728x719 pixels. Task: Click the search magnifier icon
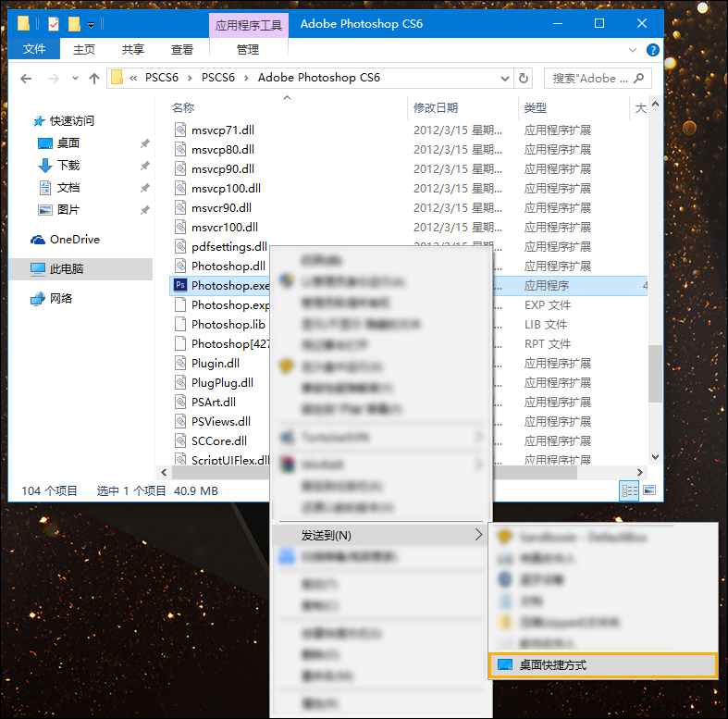click(x=639, y=78)
